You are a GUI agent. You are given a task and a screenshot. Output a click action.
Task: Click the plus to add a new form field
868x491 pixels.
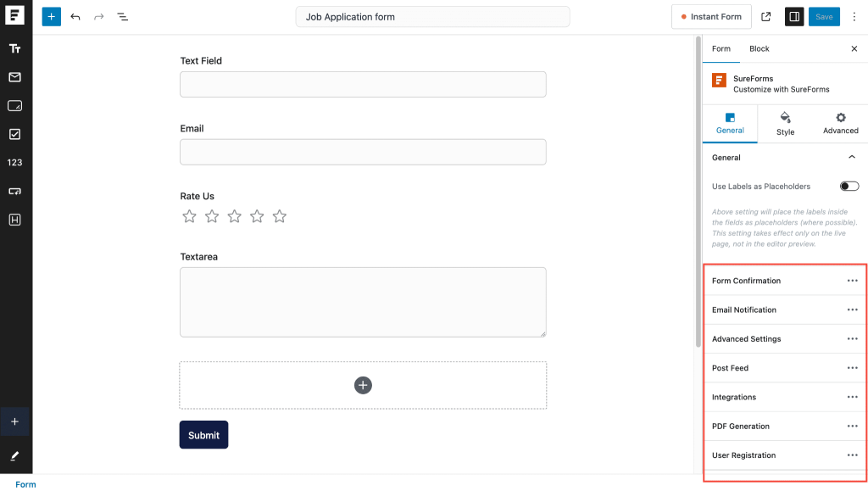363,385
